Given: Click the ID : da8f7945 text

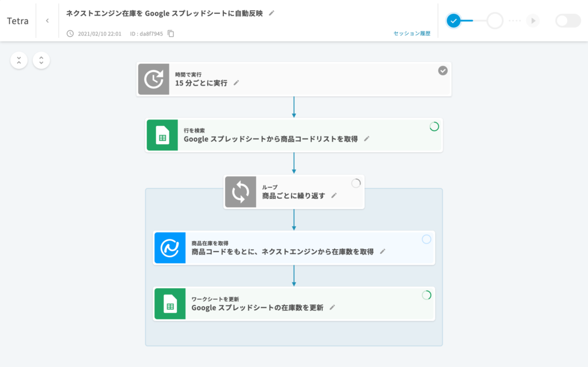Looking at the screenshot, I should coord(146,34).
